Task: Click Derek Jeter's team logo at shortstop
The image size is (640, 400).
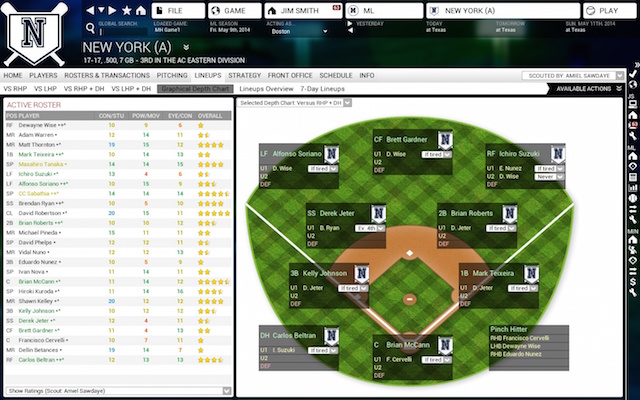Action: 379,215
